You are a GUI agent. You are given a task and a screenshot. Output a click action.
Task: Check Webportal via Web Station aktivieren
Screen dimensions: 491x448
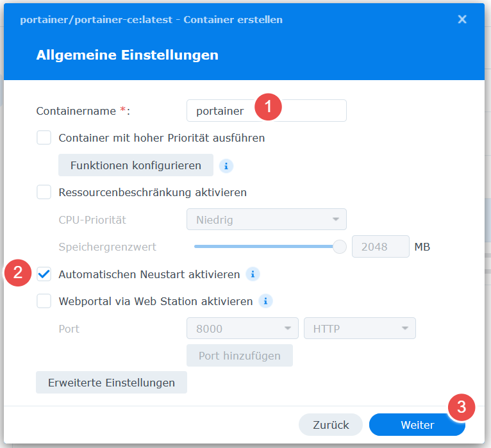coord(44,301)
